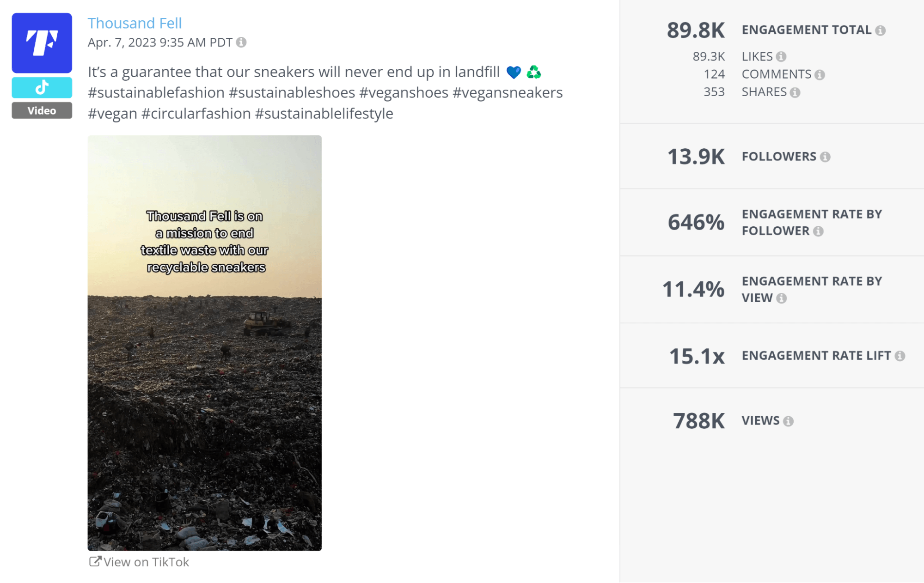
Task: Click the Views info icon
Action: click(x=789, y=420)
